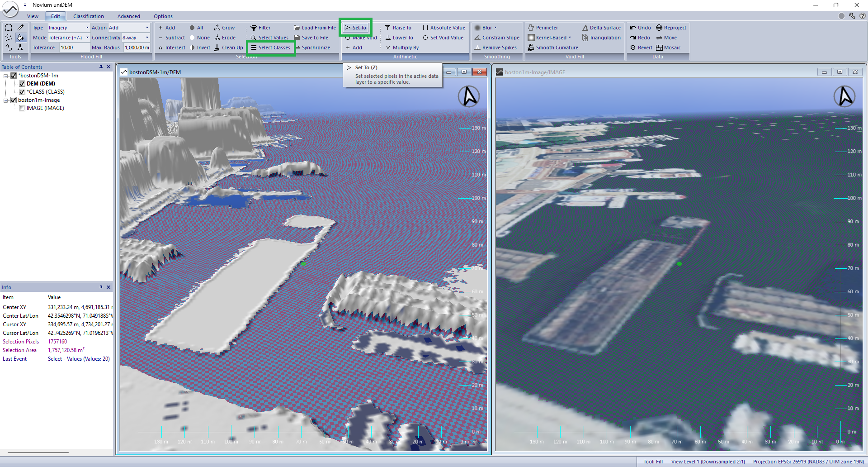The height and width of the screenshot is (467, 868).
Task: Click Absolute Value
Action: 443,28
